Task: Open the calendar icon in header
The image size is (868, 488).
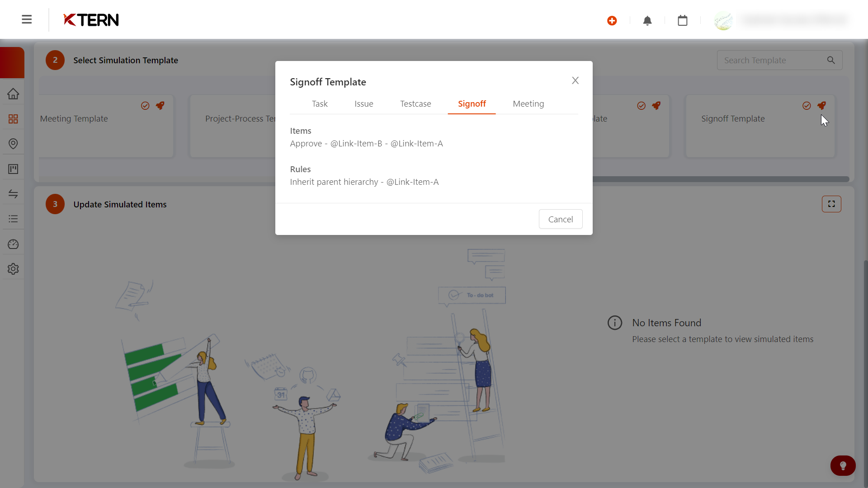Action: [x=682, y=21]
